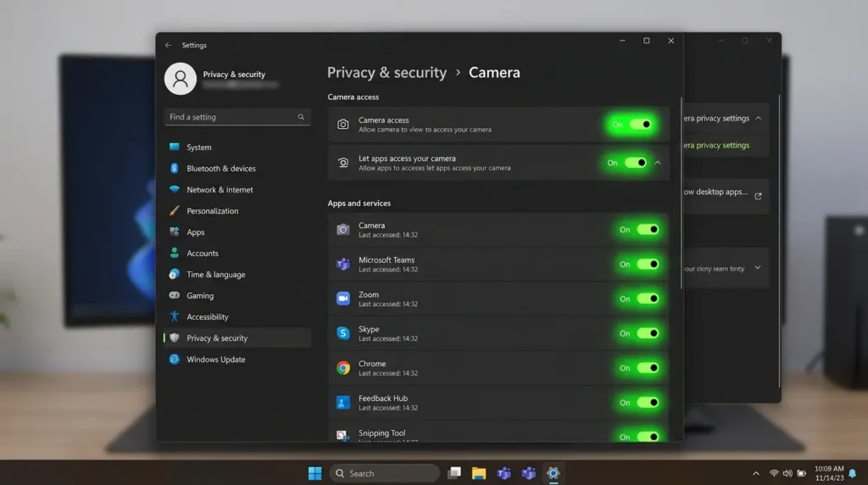868x485 pixels.
Task: Click the search magnifier in Find a setting
Action: point(301,117)
